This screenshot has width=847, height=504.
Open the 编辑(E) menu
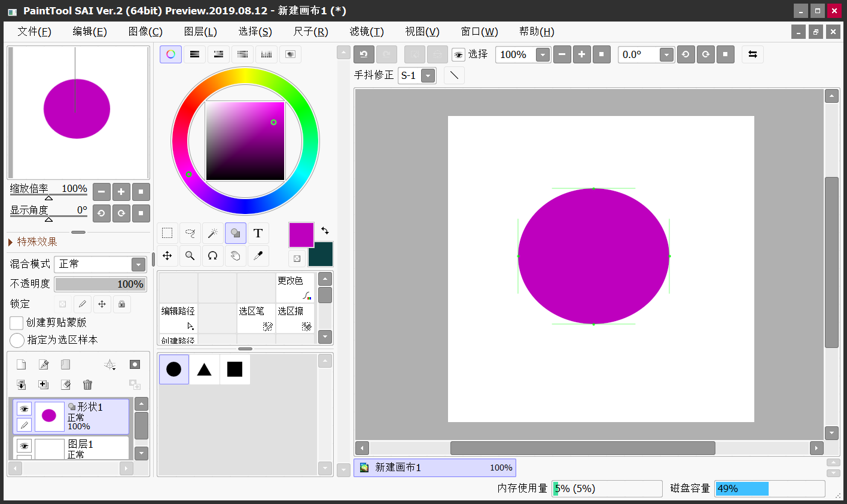click(x=90, y=32)
